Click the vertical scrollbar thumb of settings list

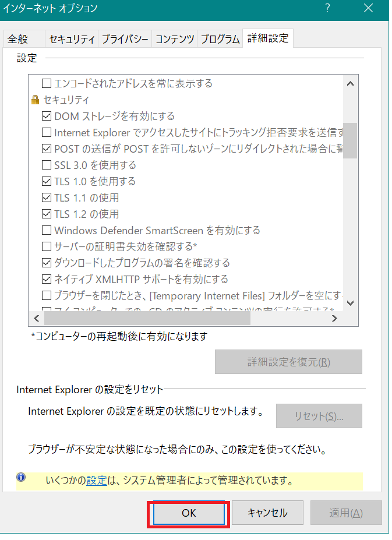point(350,140)
